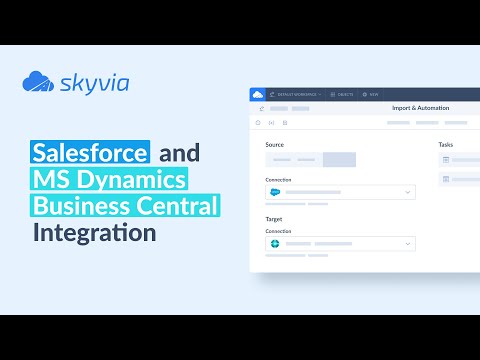480x360 pixels.
Task: Click the second task table icon under Tasks
Action: pyautogui.click(x=446, y=179)
